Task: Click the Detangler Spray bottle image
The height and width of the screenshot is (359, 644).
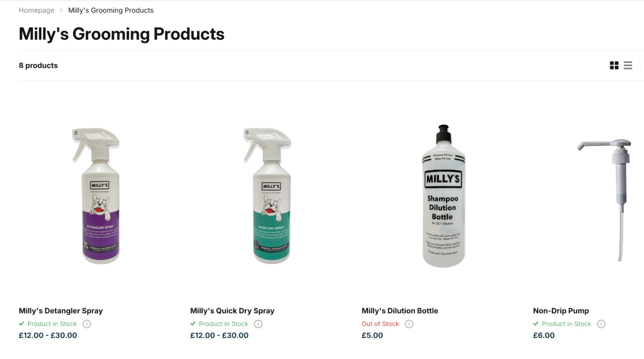Action: pyautogui.click(x=98, y=197)
